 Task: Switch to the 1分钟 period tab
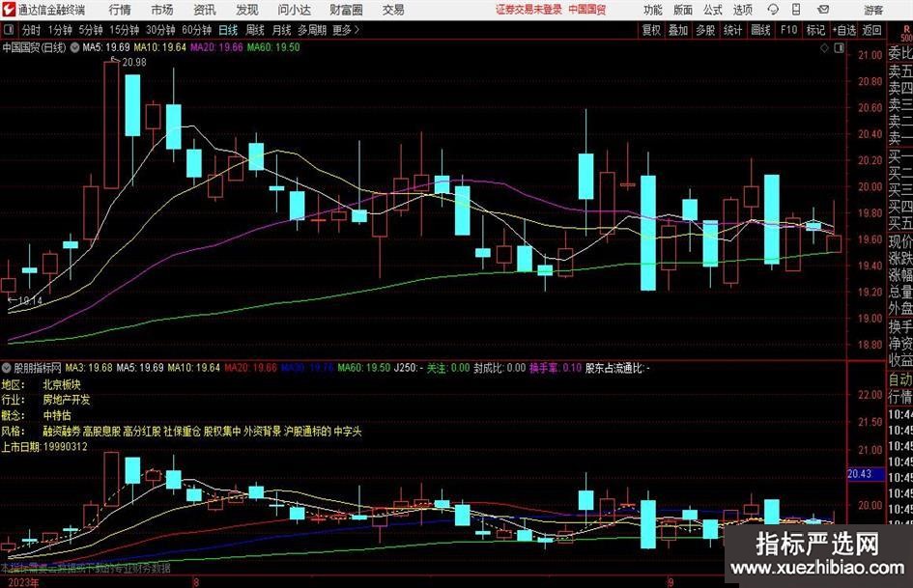pos(60,30)
